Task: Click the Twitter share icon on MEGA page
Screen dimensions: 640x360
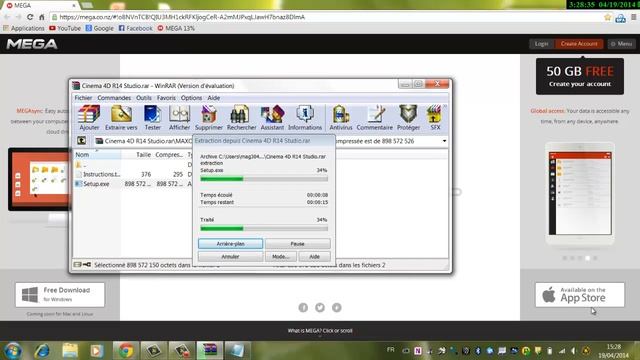Action: tap(320, 307)
